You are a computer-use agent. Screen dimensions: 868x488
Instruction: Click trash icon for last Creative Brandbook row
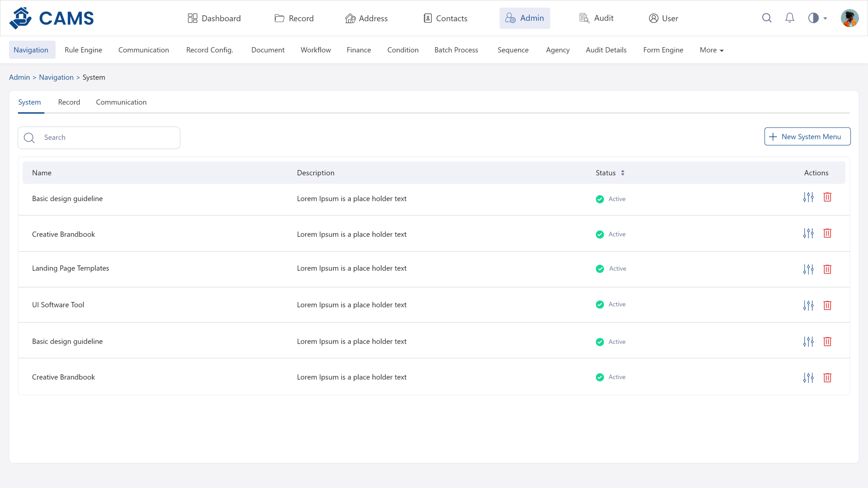(x=827, y=378)
